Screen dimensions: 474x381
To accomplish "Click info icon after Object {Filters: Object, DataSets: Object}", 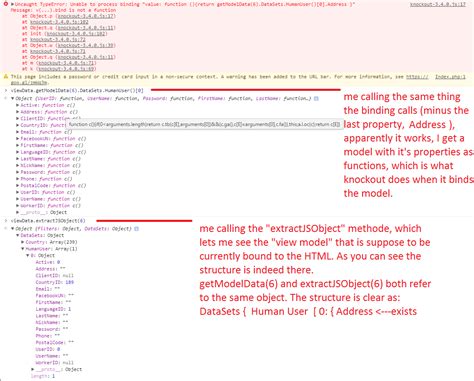I will pyautogui.click(x=136, y=229).
